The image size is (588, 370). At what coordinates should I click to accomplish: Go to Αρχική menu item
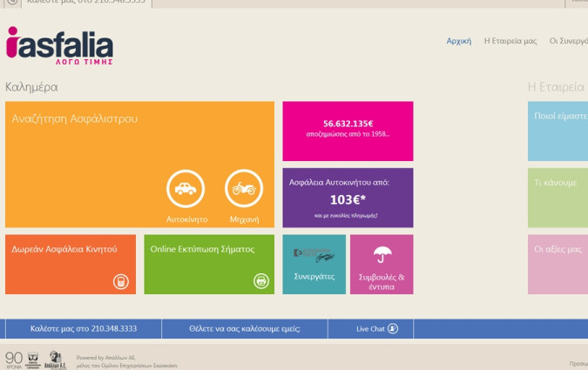click(458, 41)
